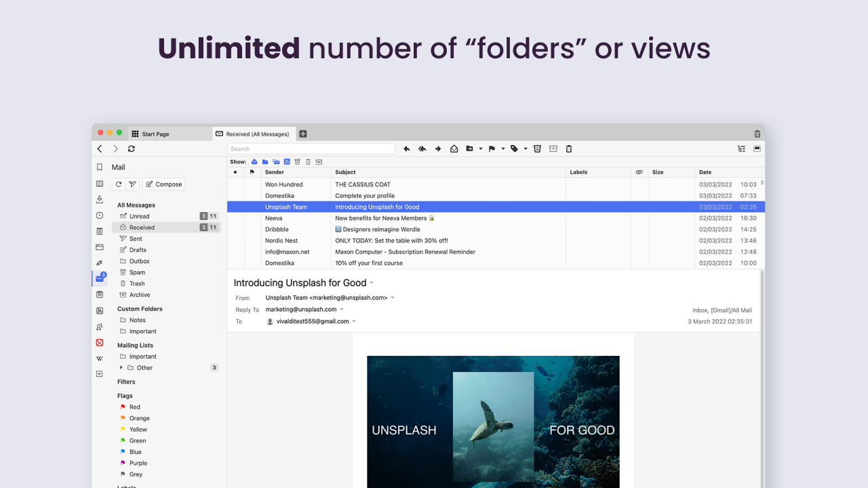Click the Forward arrow icon
Screen dimensions: 868x488
coord(438,148)
